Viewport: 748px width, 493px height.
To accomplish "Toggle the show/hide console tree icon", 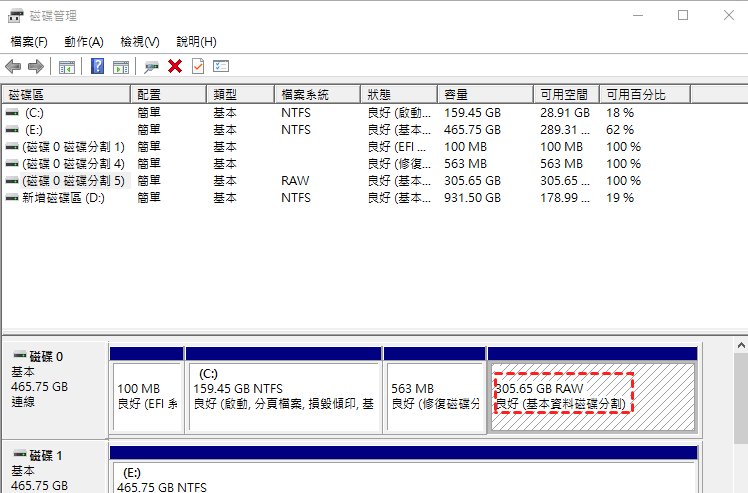I will point(66,67).
